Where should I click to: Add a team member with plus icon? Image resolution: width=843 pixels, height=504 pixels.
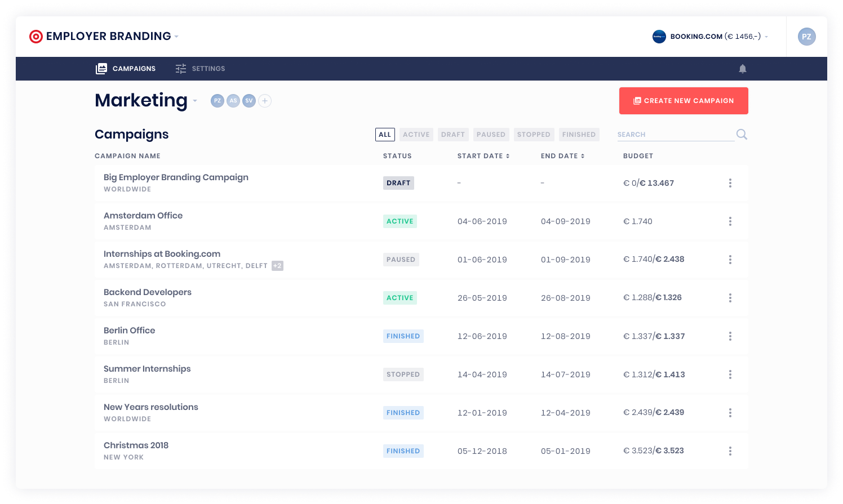pos(265,101)
